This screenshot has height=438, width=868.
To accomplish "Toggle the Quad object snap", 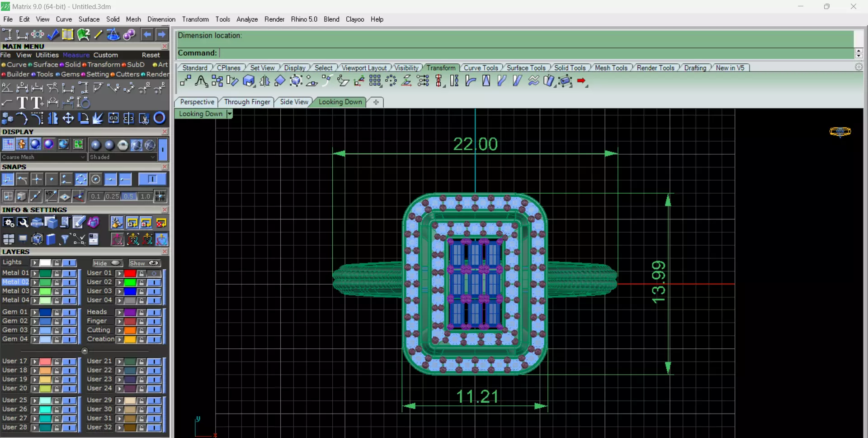I will click(81, 180).
